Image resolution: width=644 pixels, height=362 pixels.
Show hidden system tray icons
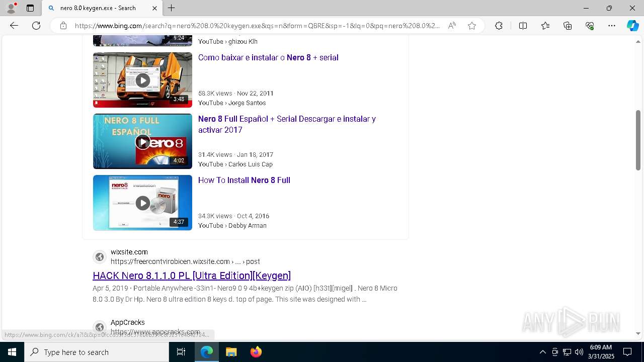(x=542, y=352)
